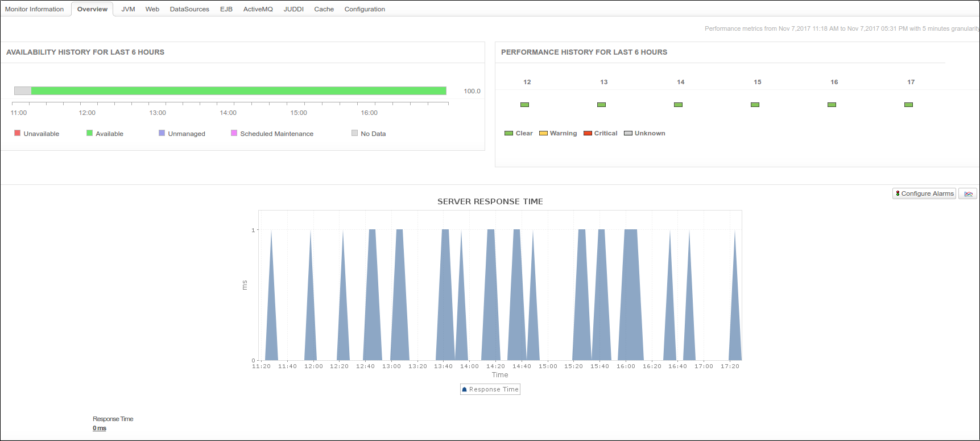This screenshot has width=980, height=441.
Task: Click the Available green legend swatch
Action: [89, 133]
